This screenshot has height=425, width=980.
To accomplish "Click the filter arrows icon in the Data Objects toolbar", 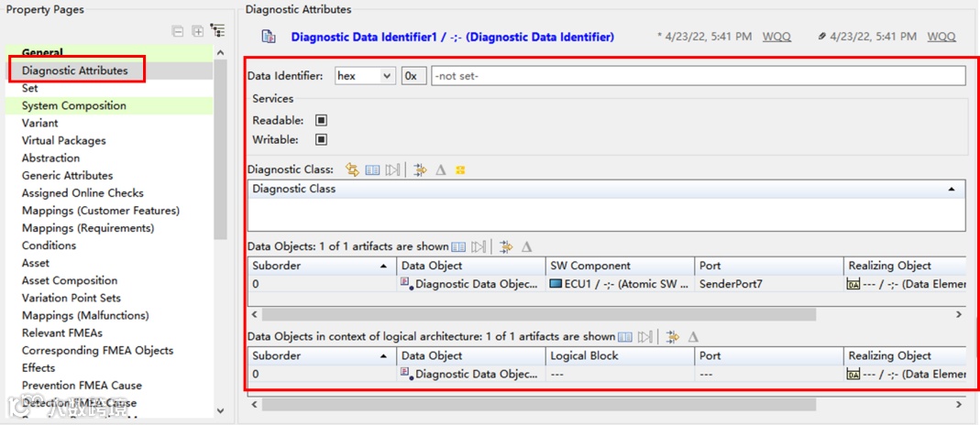I will pyautogui.click(x=506, y=247).
